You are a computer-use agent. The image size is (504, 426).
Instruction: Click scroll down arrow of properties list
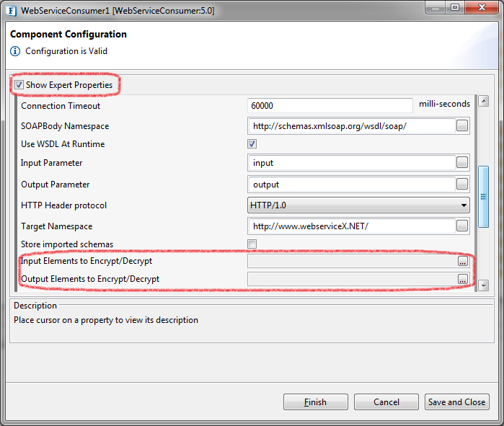point(483,285)
